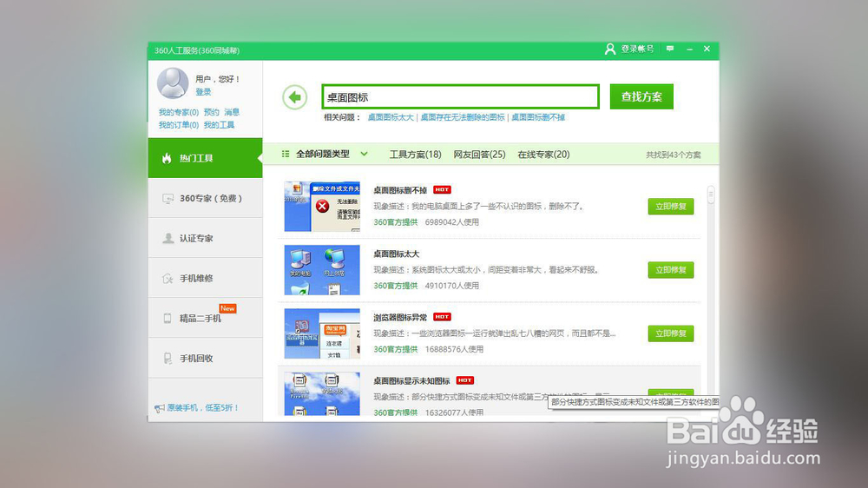Click the 查找方案 search button
Screen dimensions: 868x488
pos(641,97)
